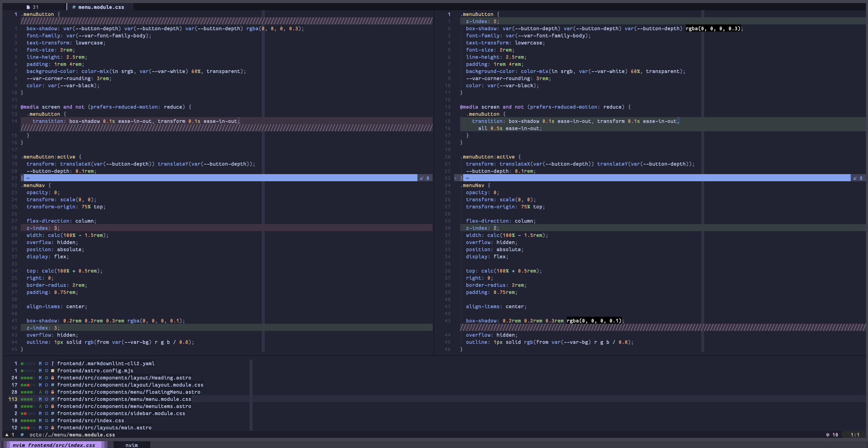The height and width of the screenshot is (448, 868).
Task: Switch to the menu.module.css tab
Action: (101, 7)
